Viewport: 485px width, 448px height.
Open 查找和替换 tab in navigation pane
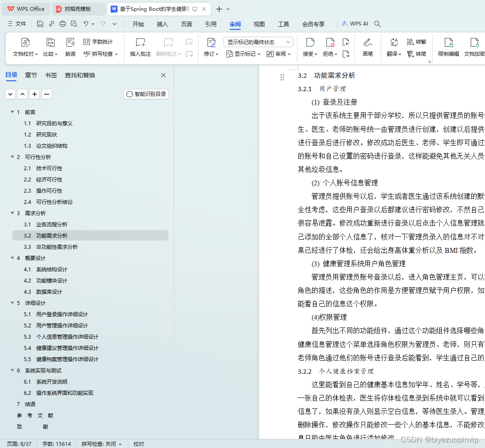[x=80, y=75]
